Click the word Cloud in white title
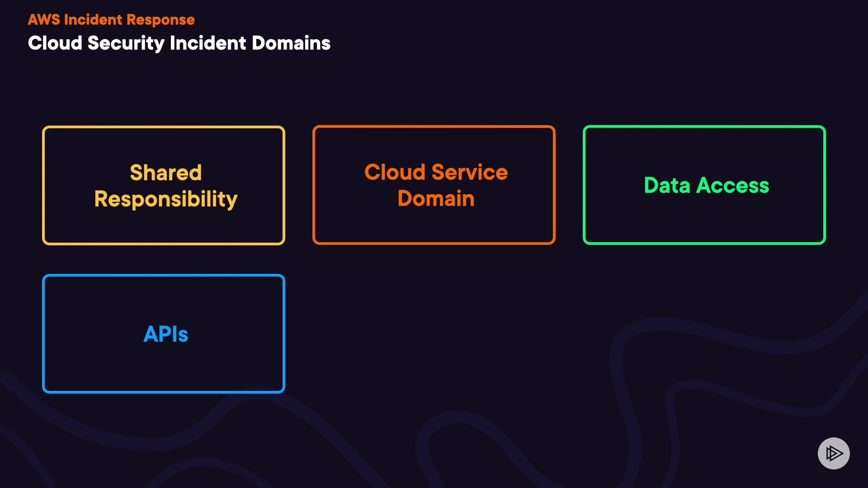868x488 pixels. (55, 43)
